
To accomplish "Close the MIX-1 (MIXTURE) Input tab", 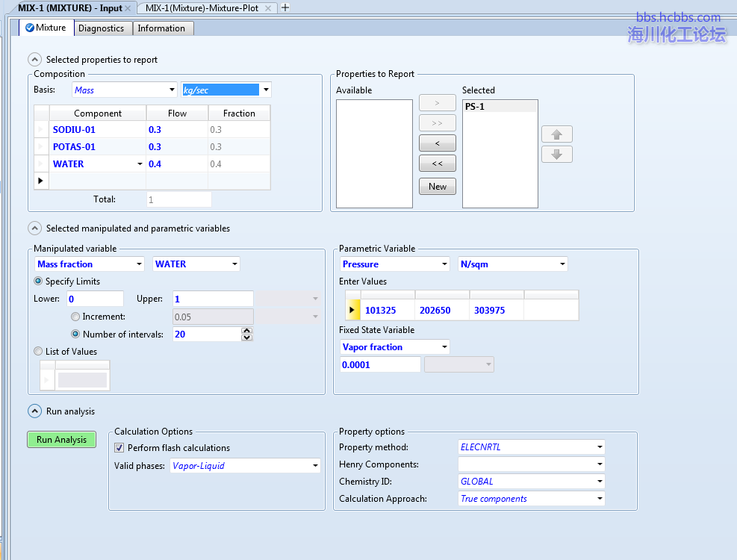I will 128,8.
